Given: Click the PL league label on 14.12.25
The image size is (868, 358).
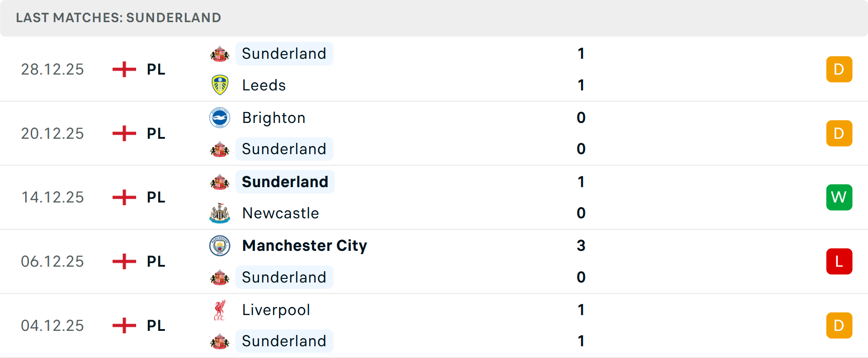Looking at the screenshot, I should click(156, 197).
